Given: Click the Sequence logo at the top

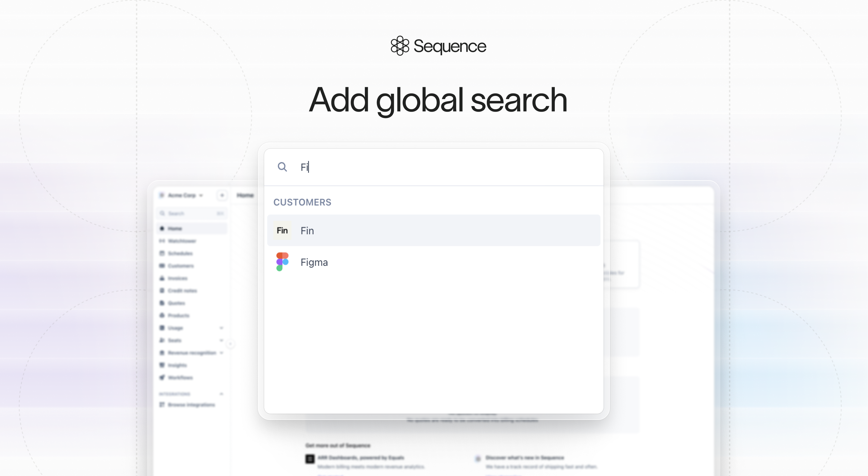Looking at the screenshot, I should coord(438,46).
